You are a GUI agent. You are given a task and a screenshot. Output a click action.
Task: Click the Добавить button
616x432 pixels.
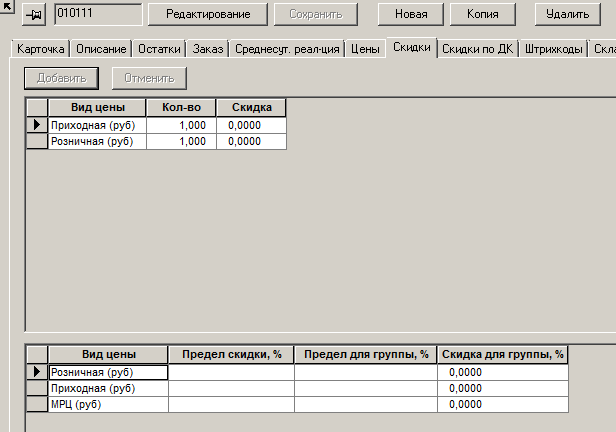point(61,78)
